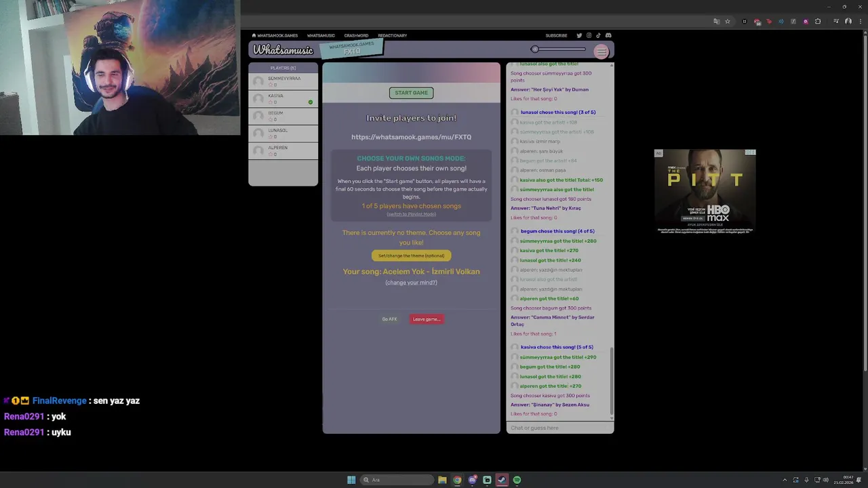Bookmark this page with the star icon
868x488 pixels.
coord(728,22)
